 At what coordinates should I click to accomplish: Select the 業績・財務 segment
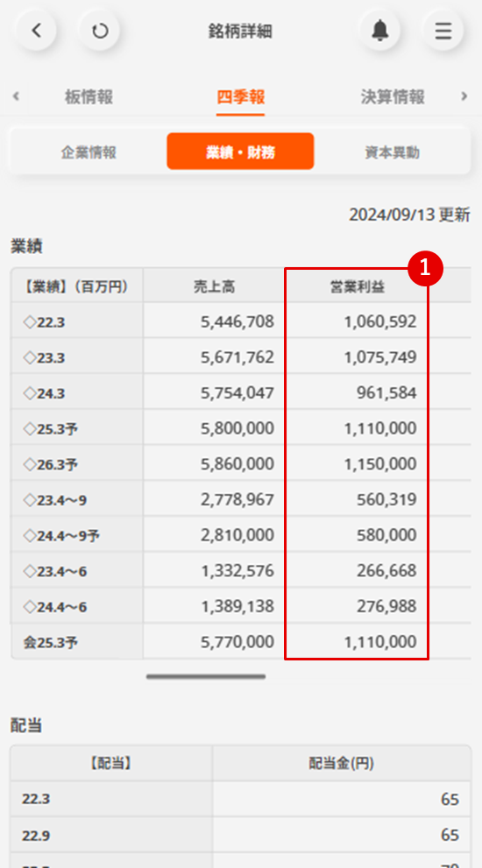tap(240, 152)
